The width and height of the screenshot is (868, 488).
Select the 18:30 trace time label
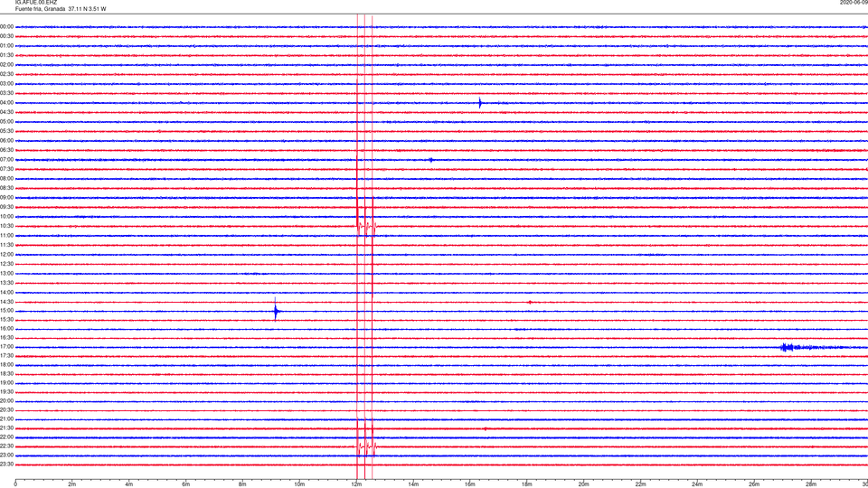[6, 374]
